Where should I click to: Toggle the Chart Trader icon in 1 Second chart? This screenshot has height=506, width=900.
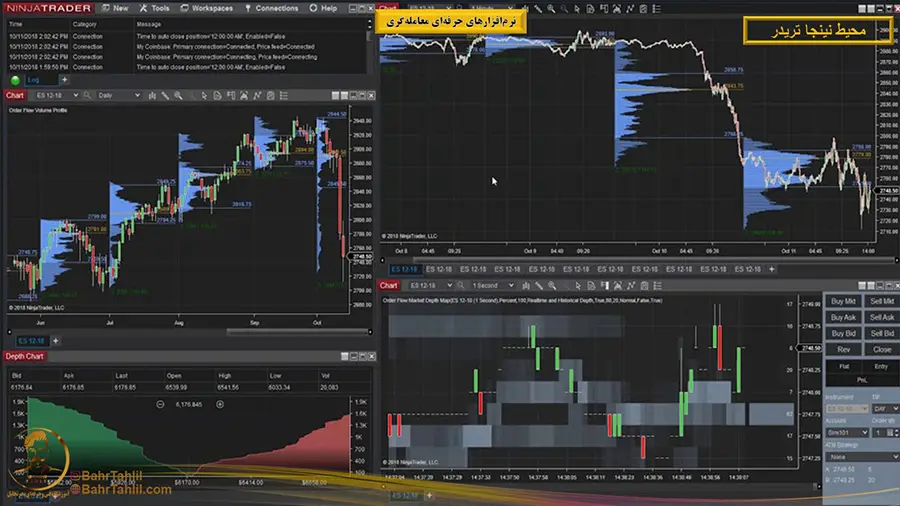[x=604, y=286]
